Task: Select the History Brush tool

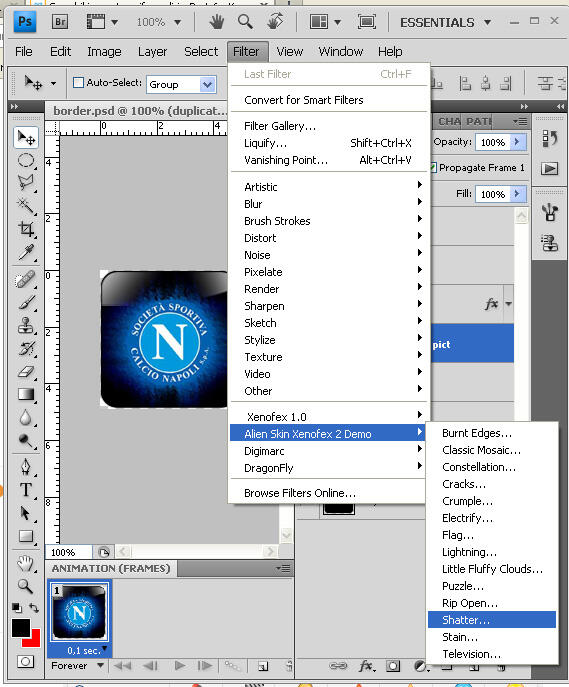Action: tap(26, 349)
